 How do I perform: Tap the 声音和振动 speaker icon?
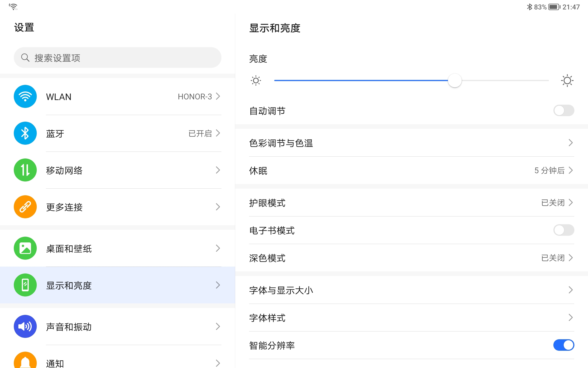(x=25, y=326)
